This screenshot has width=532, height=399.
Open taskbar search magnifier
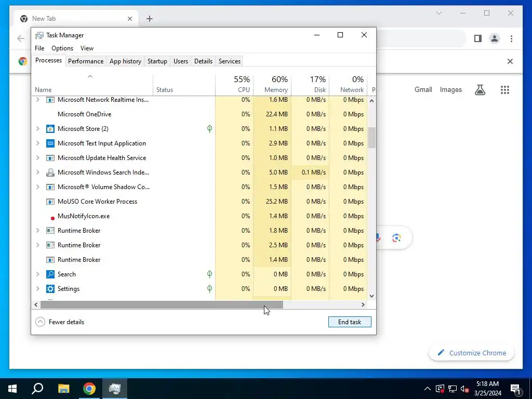[37, 389]
